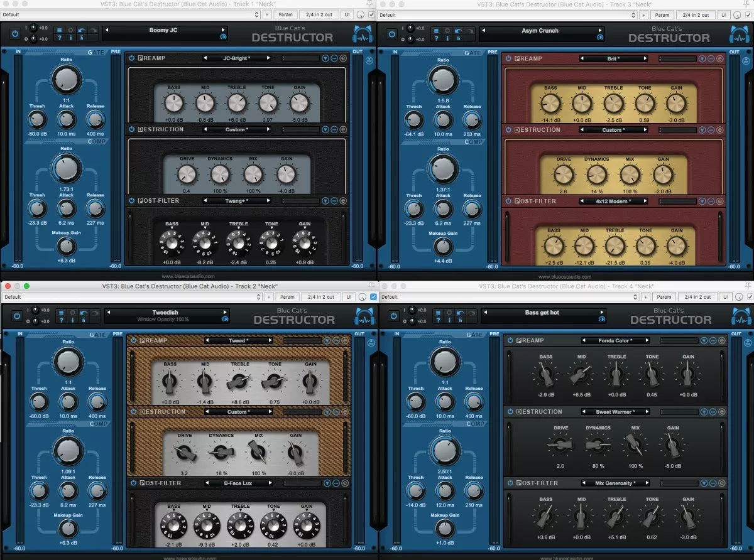Go to previous preset before Asym Crunch
Viewport: 754px width, 560px height.
tap(483, 30)
